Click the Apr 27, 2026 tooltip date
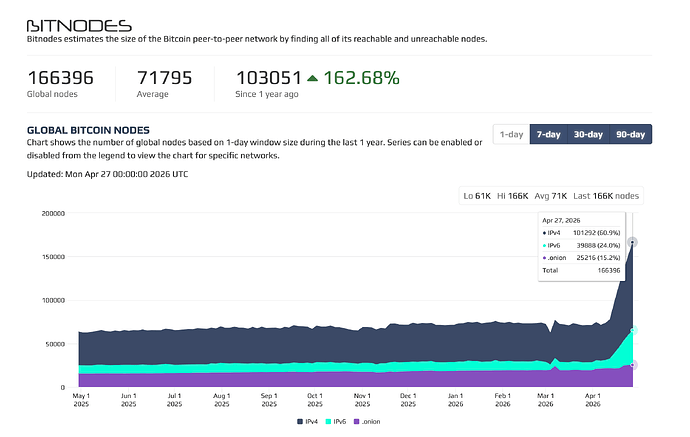 (561, 220)
